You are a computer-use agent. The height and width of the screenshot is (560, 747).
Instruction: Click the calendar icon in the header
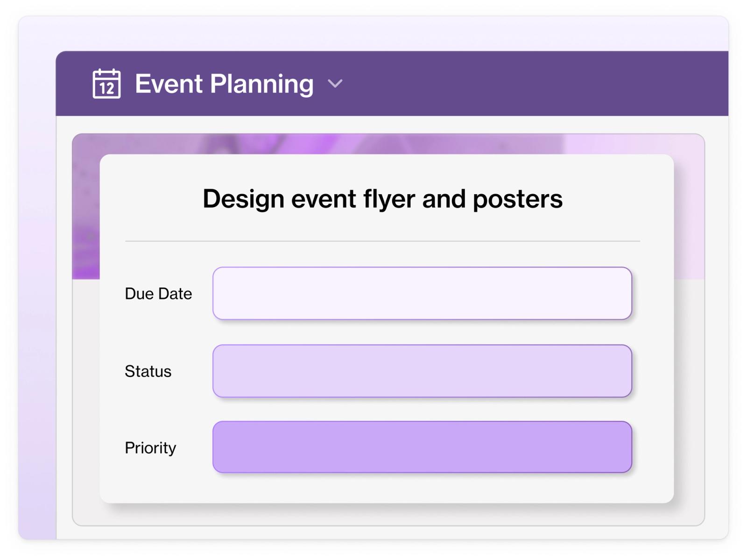point(106,84)
